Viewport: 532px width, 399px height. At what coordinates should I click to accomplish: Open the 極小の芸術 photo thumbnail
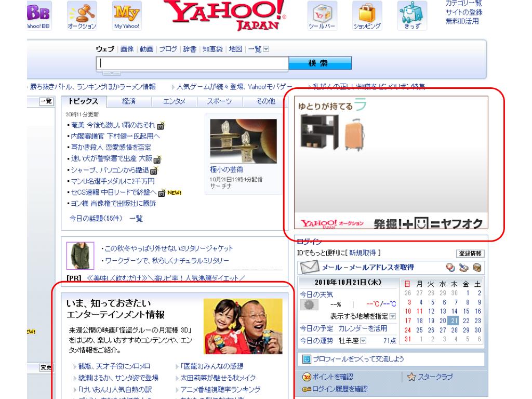tap(243, 141)
